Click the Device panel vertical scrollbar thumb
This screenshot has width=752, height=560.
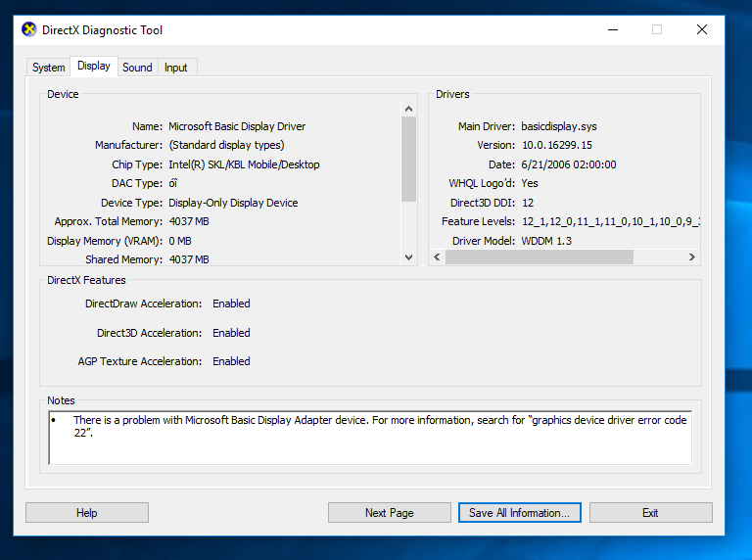pyautogui.click(x=408, y=160)
